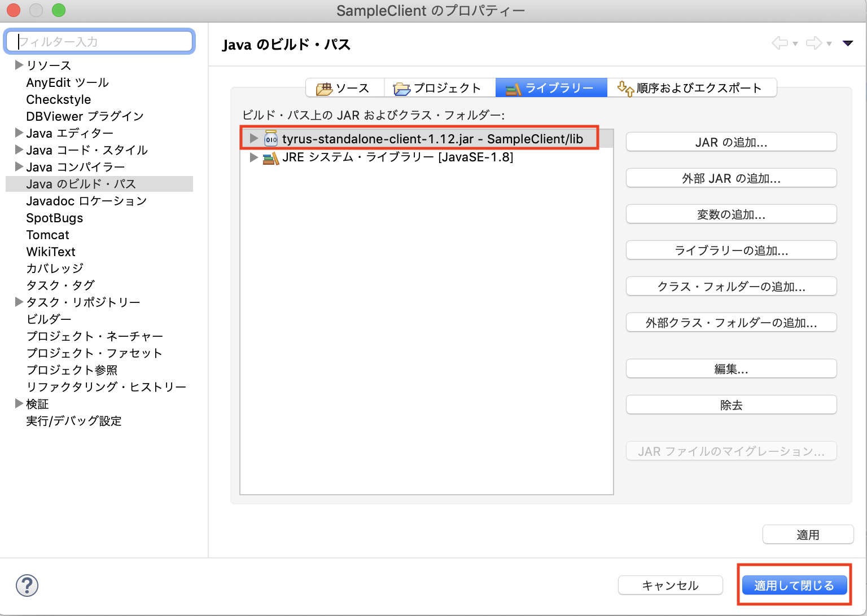Select Javadoc ロケーション in the sidebar
Image resolution: width=867 pixels, height=616 pixels.
86,201
